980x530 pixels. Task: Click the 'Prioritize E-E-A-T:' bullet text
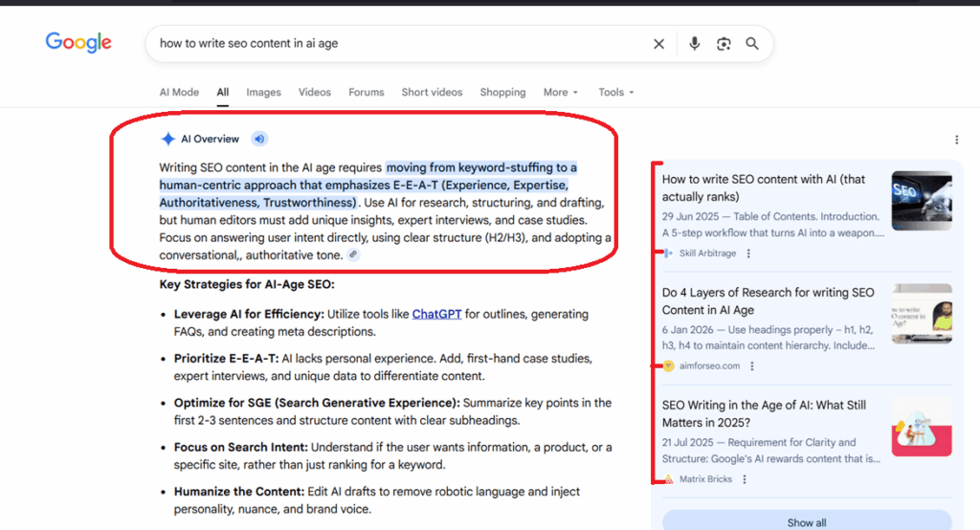(226, 358)
